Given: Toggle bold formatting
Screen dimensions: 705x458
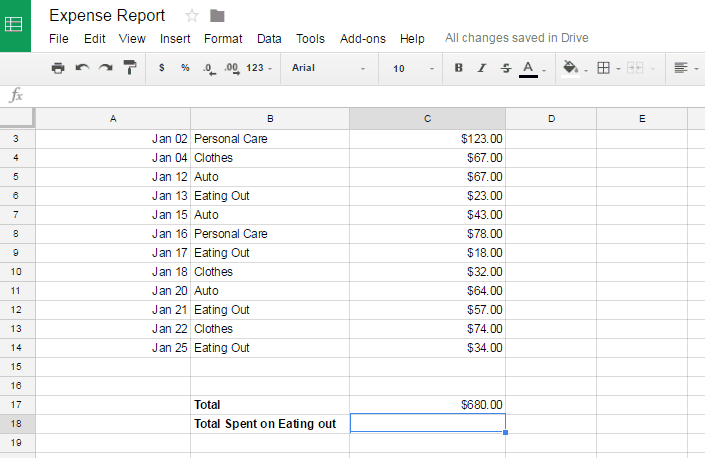Looking at the screenshot, I should click(458, 68).
